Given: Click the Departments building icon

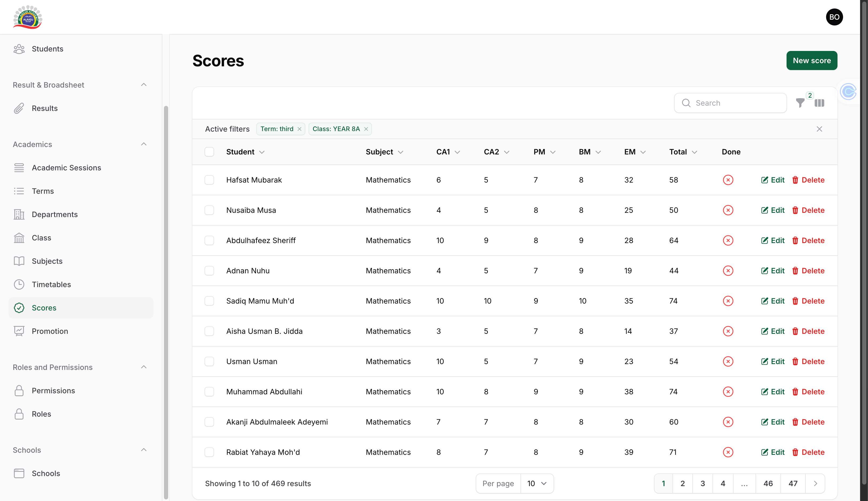Looking at the screenshot, I should (19, 214).
